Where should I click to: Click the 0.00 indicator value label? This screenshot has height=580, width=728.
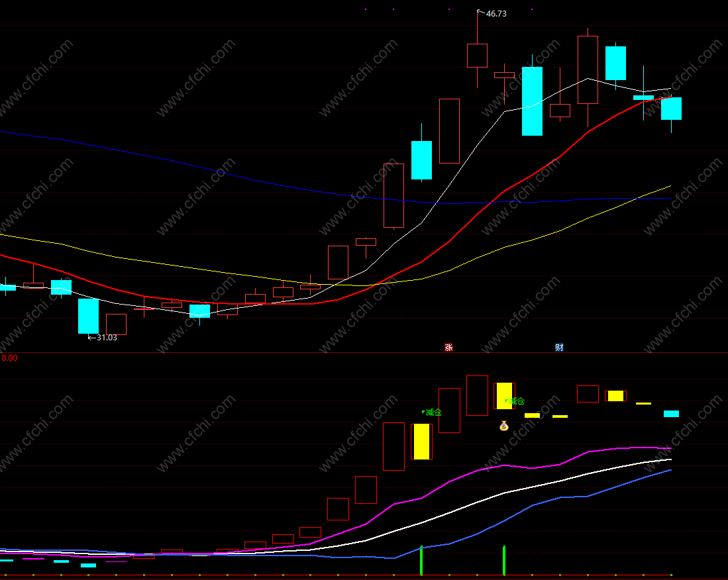9,358
